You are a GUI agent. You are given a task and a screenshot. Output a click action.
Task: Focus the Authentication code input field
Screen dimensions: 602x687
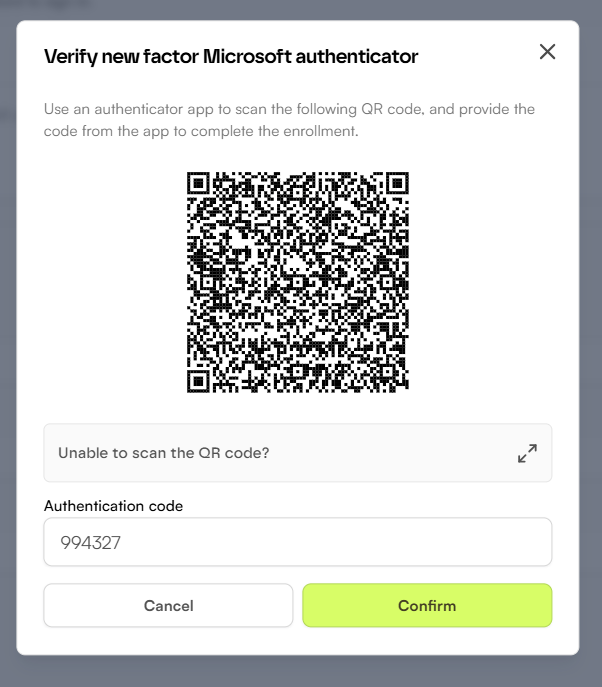point(297,542)
